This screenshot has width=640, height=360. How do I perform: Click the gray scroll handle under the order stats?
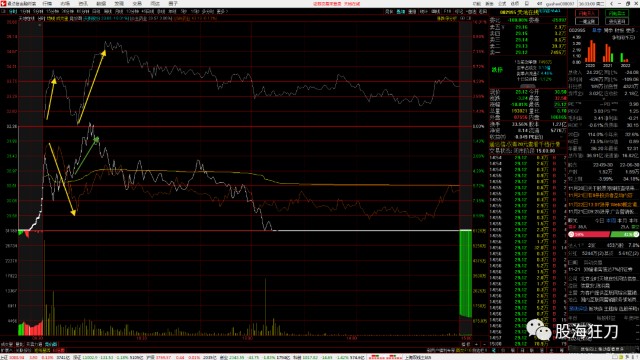point(527,86)
